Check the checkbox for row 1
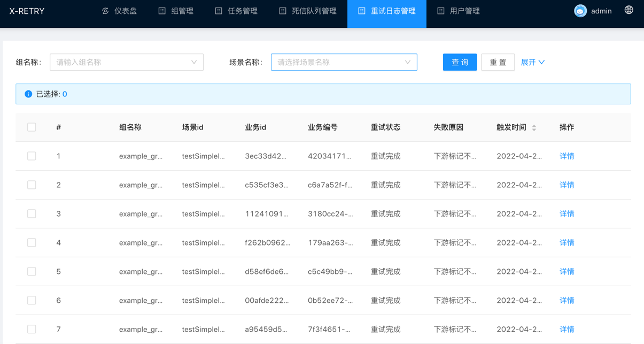 [32, 156]
